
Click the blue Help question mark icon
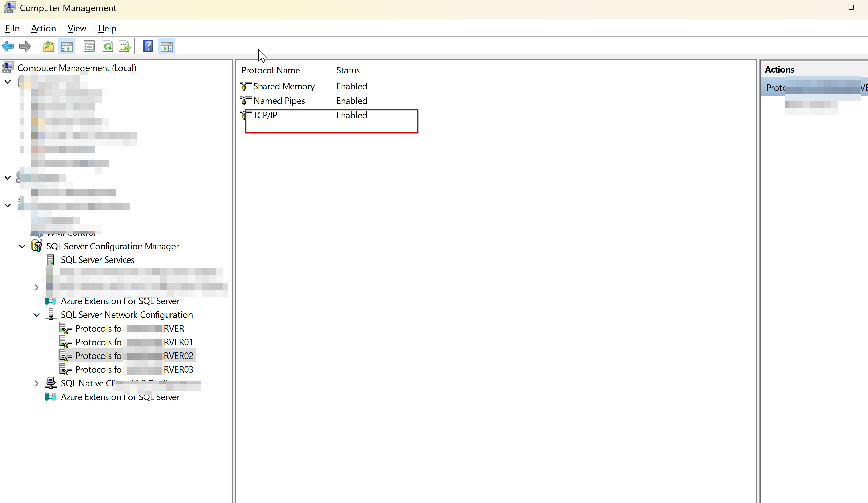(x=148, y=46)
